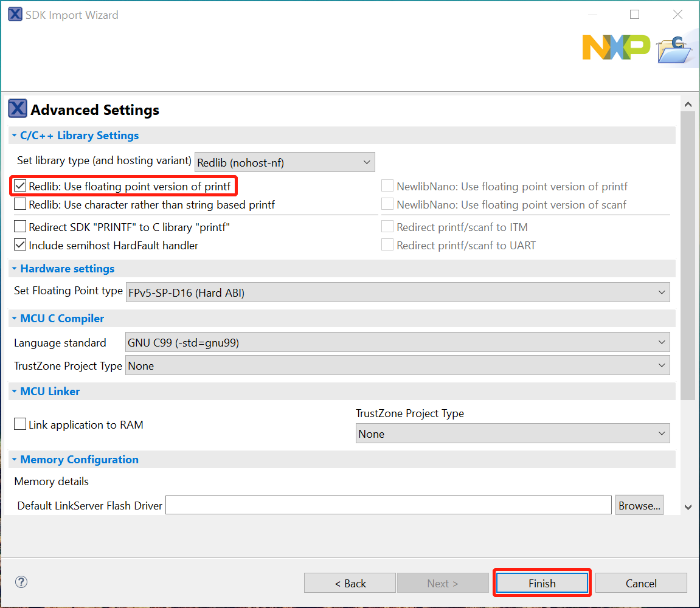This screenshot has height=608, width=700.
Task: Click the Finish button
Action: pos(541,583)
